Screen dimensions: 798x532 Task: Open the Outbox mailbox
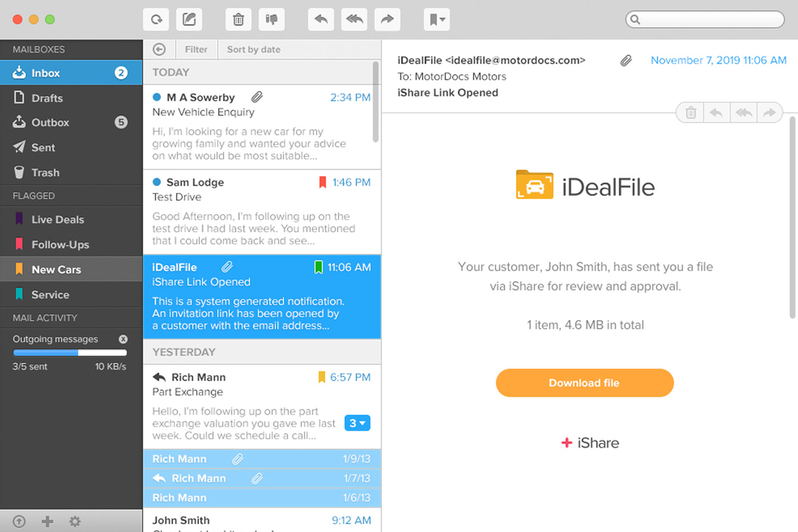[x=71, y=123]
